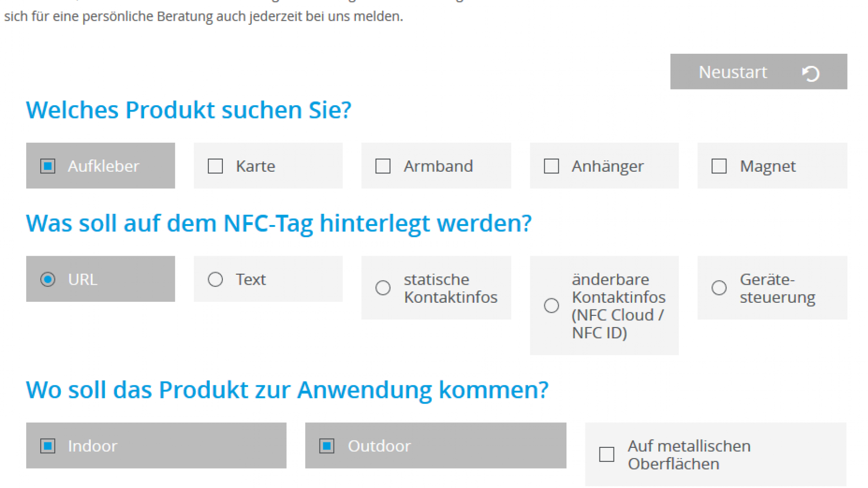868x488 pixels.
Task: Click the URL selected radio indicator
Action: pyautogui.click(x=47, y=279)
